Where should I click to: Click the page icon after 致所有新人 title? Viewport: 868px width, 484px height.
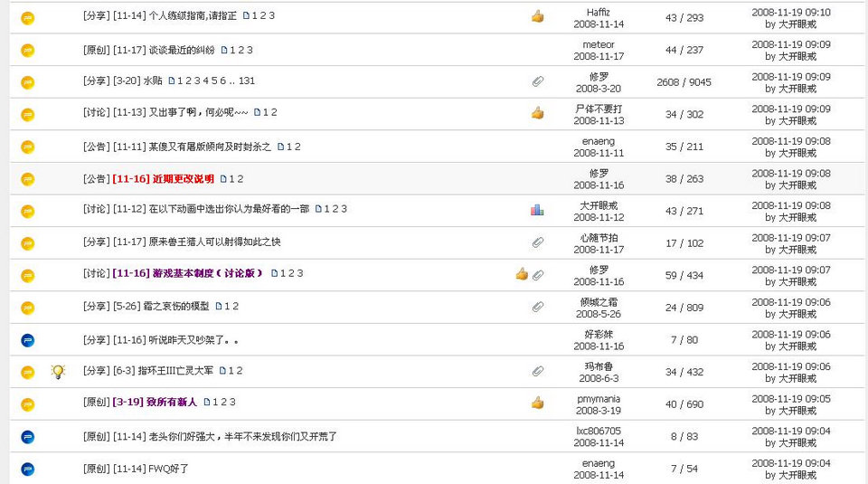207,402
